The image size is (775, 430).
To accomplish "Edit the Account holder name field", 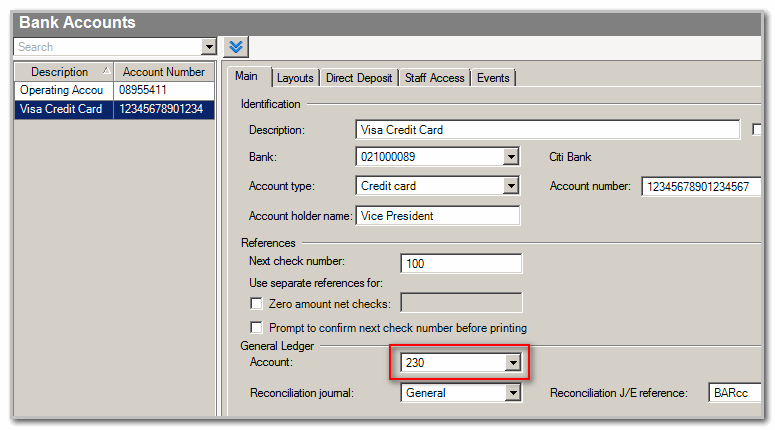I will point(438,216).
